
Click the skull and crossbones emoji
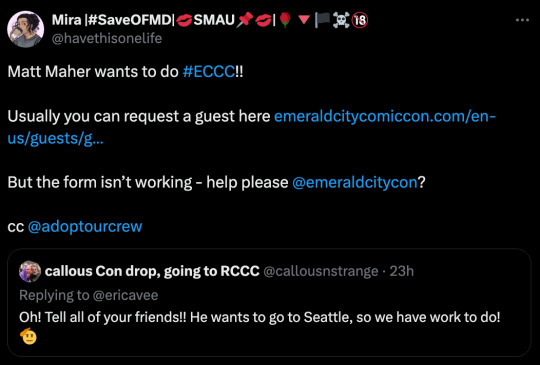(x=341, y=20)
